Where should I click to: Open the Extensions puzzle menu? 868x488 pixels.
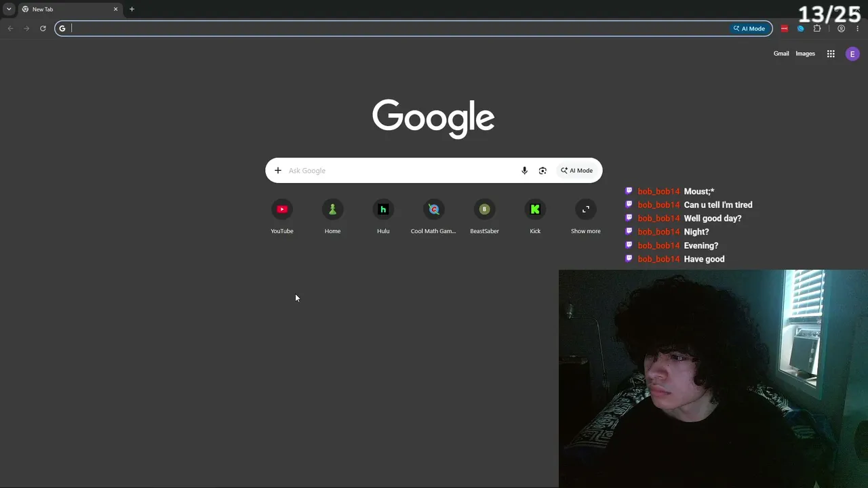[x=817, y=28]
